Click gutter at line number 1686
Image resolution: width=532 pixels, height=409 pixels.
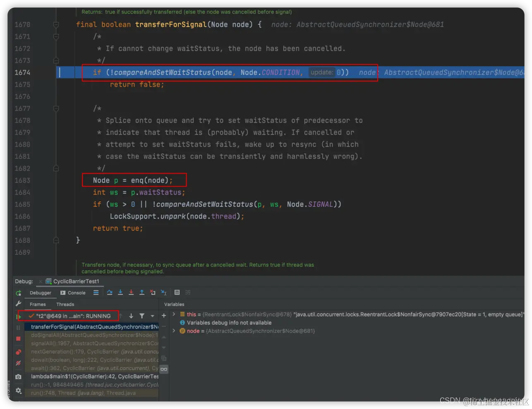(23, 216)
